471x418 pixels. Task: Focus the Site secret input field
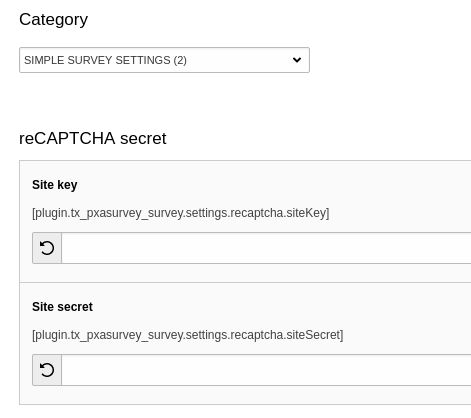pyautogui.click(x=266, y=370)
